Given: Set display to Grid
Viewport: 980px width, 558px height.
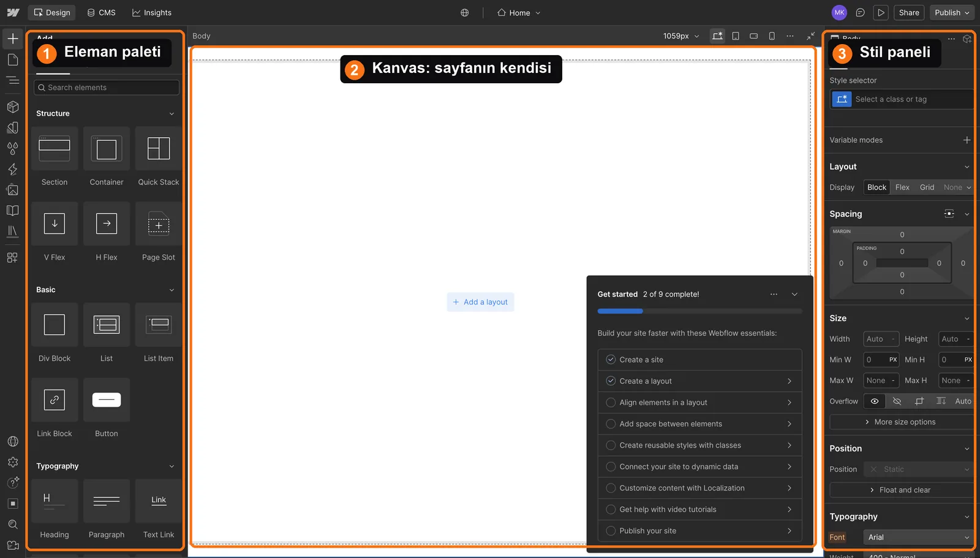Looking at the screenshot, I should click(927, 187).
